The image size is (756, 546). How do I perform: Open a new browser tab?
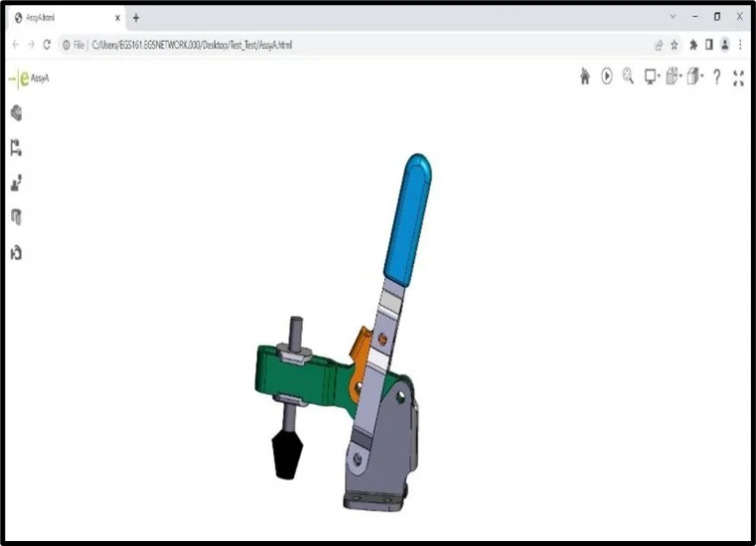click(136, 18)
